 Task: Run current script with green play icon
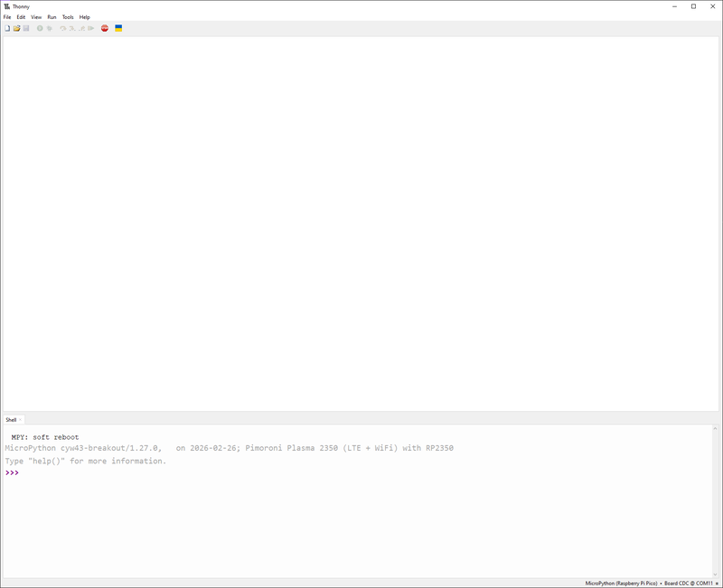[x=40, y=28]
